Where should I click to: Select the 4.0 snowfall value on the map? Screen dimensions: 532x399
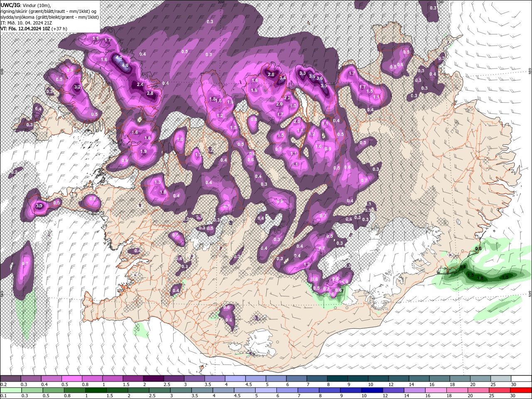click(x=125, y=65)
